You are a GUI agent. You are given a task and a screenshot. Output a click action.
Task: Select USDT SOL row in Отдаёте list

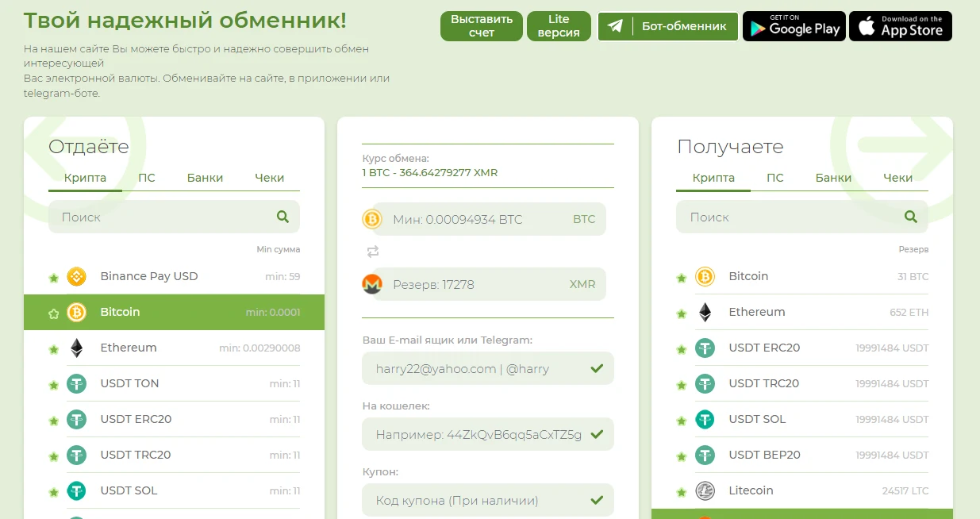click(x=174, y=490)
